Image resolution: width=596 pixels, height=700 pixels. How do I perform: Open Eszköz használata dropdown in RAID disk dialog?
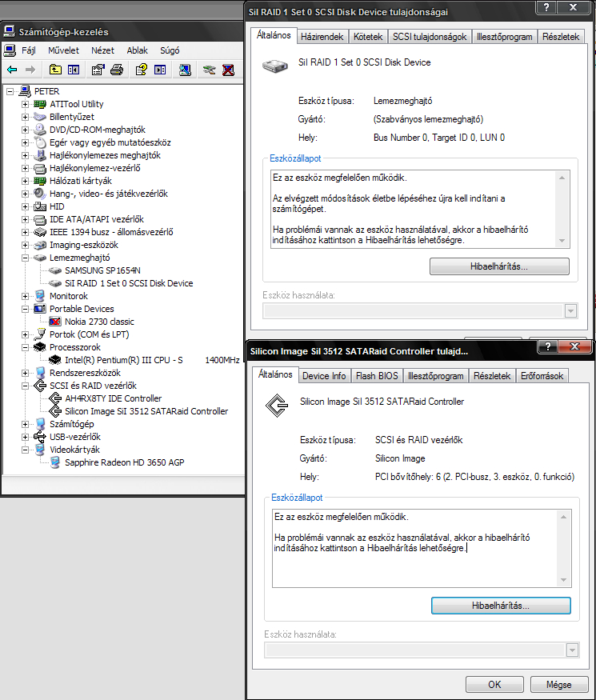[570, 310]
